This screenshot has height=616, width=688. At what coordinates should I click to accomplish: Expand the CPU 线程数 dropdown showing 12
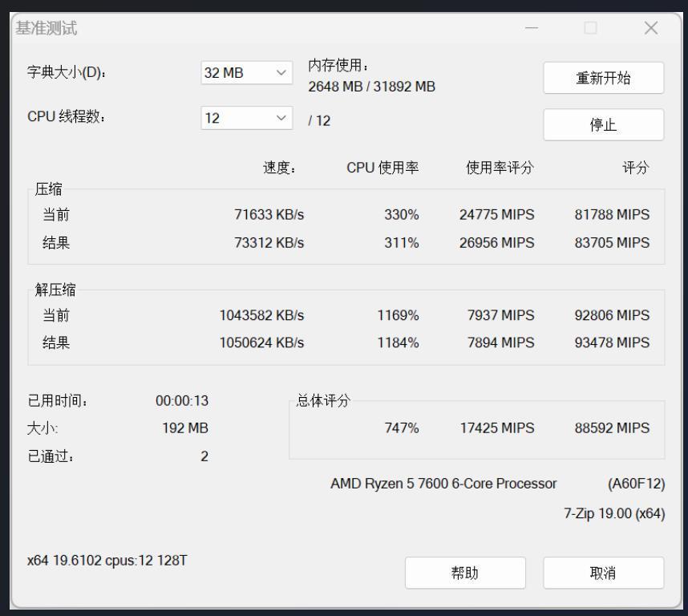[x=247, y=119]
